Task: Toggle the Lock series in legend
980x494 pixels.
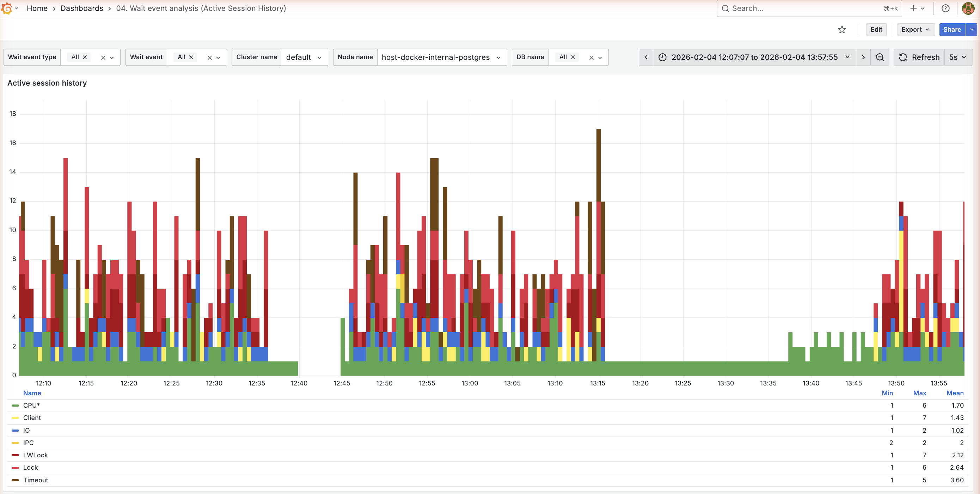Action: (30, 467)
